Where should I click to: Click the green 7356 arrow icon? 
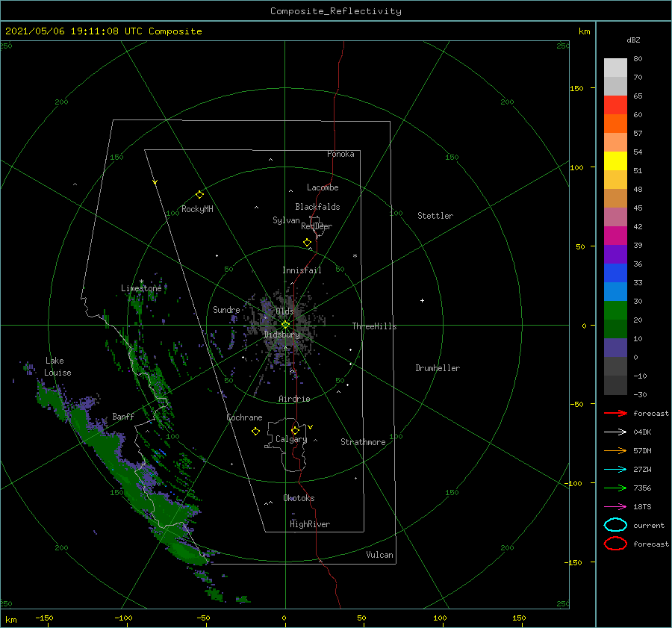615,488
